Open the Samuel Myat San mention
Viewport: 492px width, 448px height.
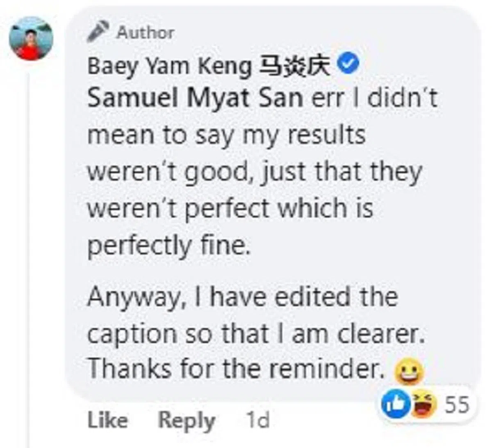(195, 98)
